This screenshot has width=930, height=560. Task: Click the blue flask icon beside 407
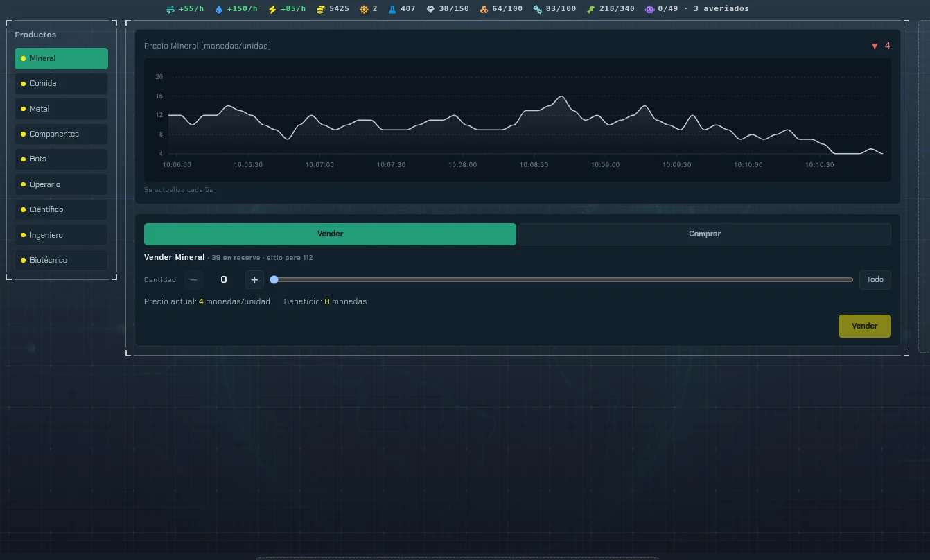tap(392, 9)
